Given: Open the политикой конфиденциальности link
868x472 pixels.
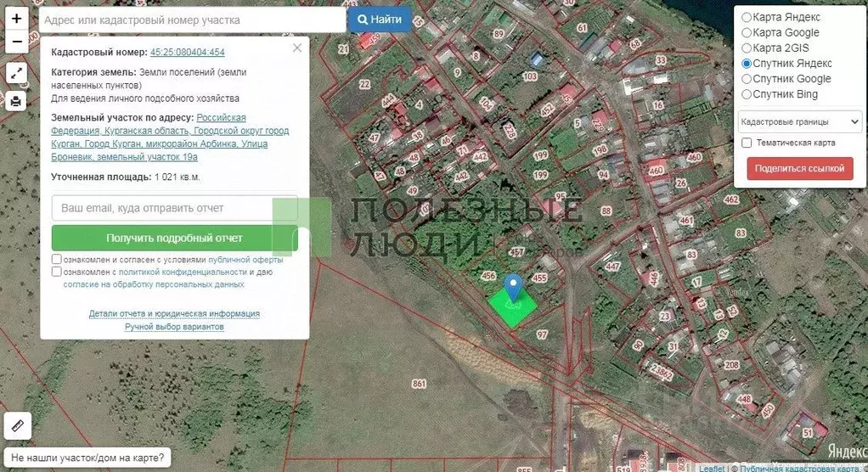Looking at the screenshot, I should [183, 273].
